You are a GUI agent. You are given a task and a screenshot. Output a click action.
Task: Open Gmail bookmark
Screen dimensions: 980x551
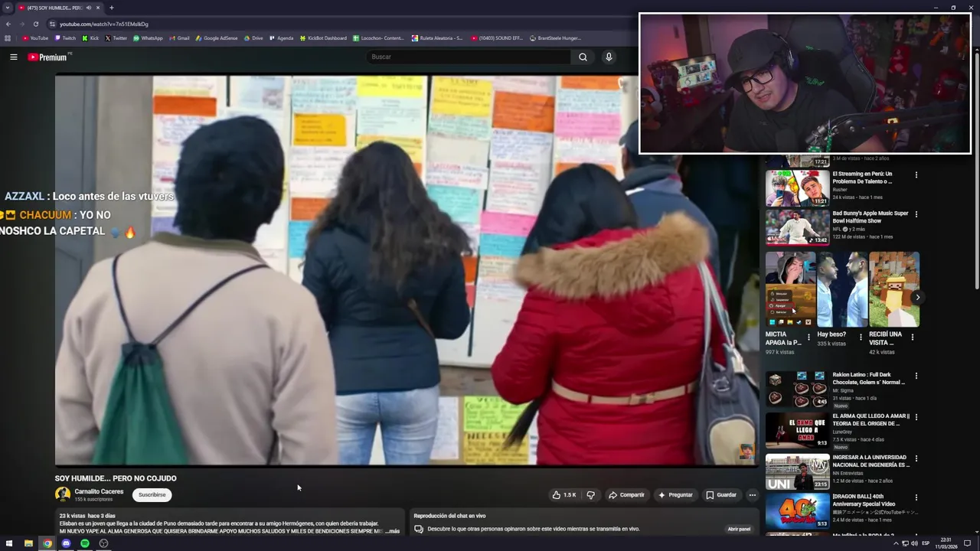[x=179, y=37]
